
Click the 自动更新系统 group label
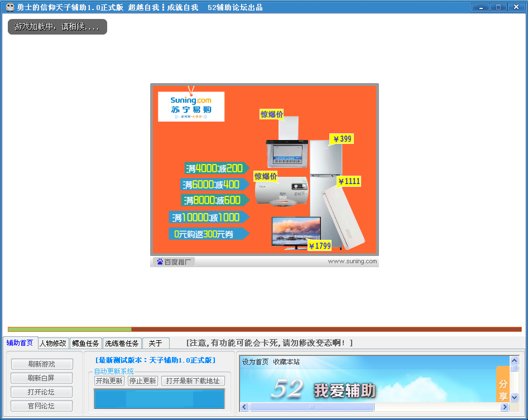point(114,371)
